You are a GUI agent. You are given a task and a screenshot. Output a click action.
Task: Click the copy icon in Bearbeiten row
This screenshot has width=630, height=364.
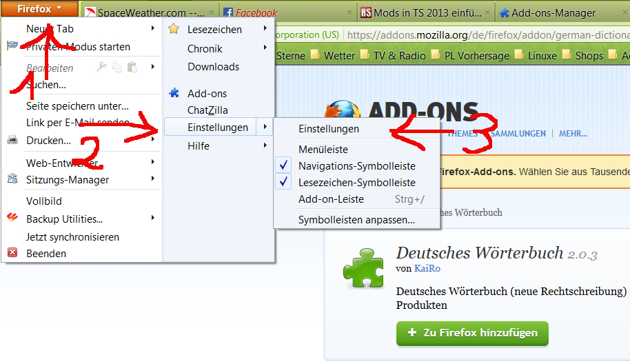(117, 67)
